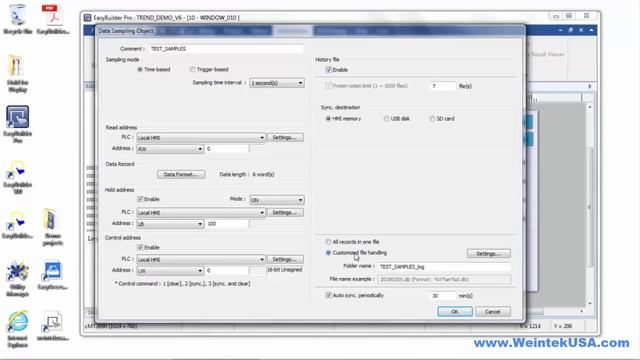640x360 pixels.
Task: Toggle Control address Enable checkbox
Action: (140, 247)
